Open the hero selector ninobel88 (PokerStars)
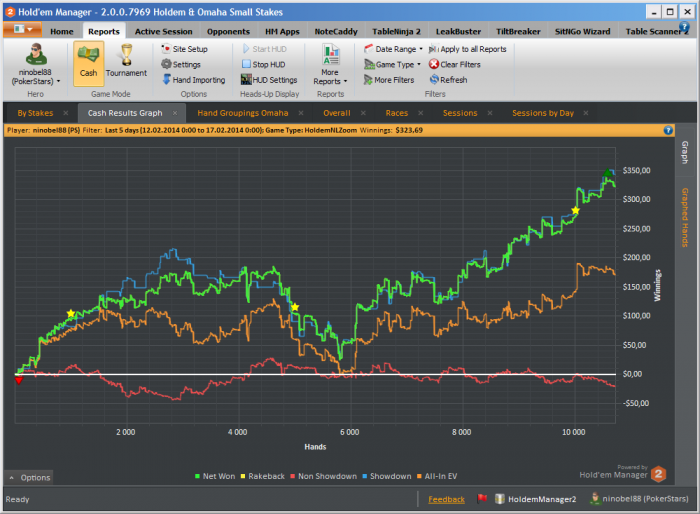 click(36, 65)
